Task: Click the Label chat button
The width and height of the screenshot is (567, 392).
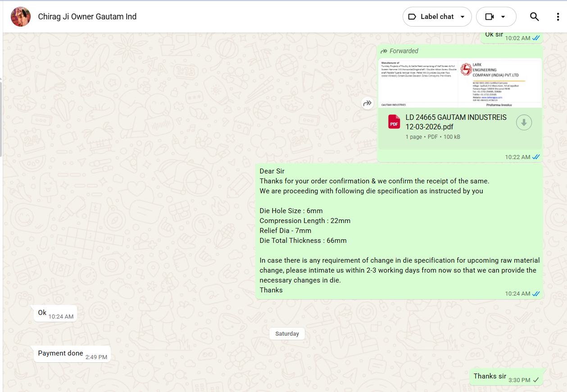Action: [431, 17]
